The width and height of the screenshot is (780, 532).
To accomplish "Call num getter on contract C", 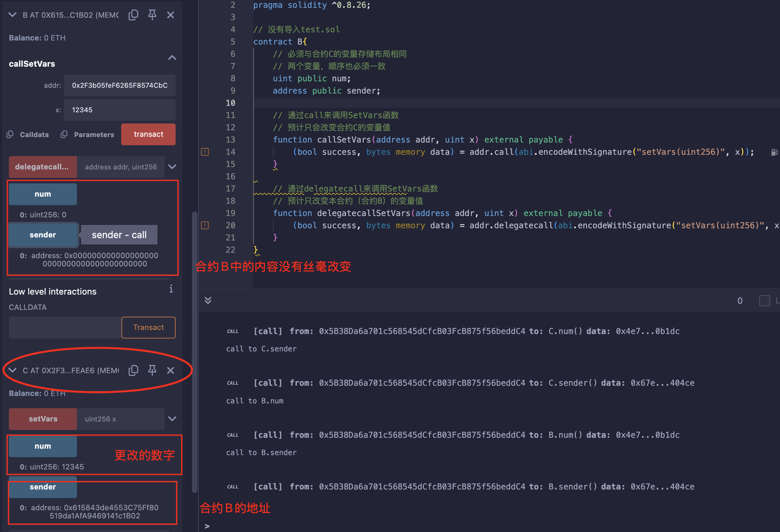I will 43,446.
